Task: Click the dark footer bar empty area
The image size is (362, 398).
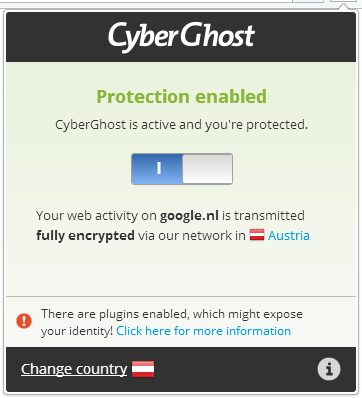Action: [233, 369]
